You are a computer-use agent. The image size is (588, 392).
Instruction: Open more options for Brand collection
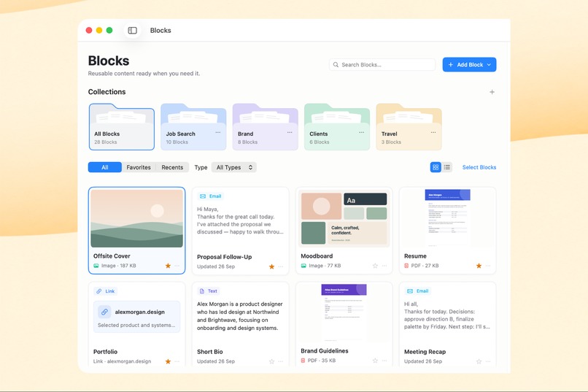pos(290,132)
